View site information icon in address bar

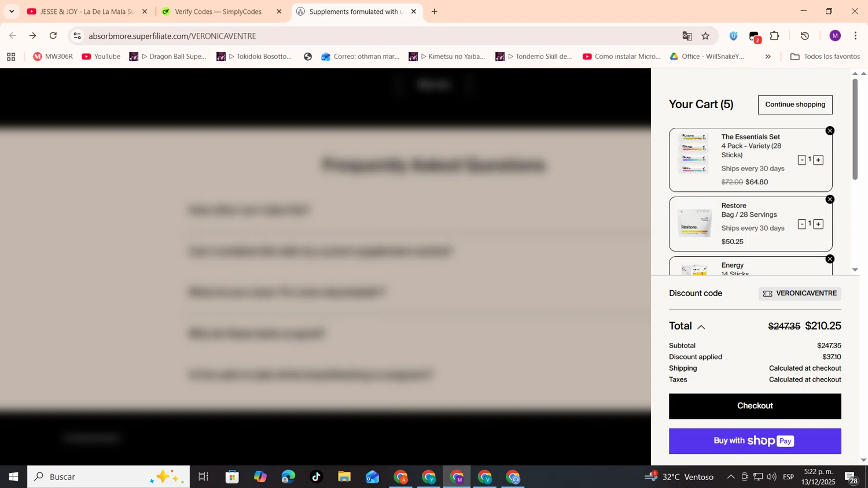[x=77, y=36]
